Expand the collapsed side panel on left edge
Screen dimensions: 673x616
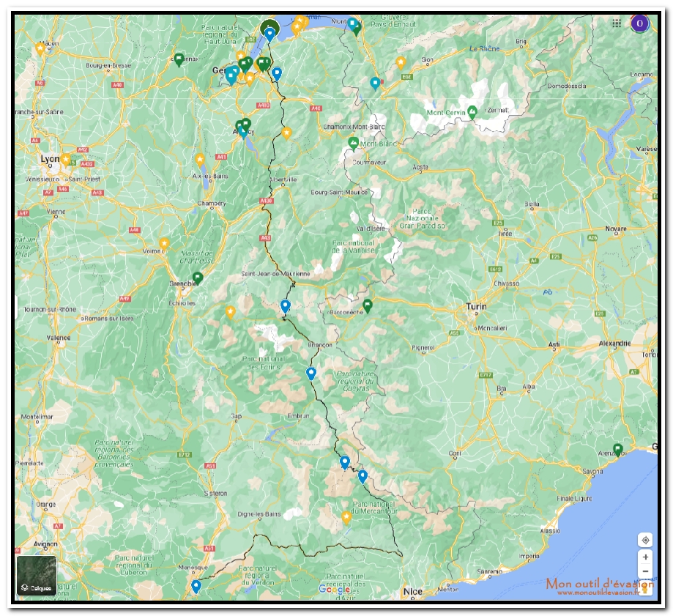click(18, 308)
